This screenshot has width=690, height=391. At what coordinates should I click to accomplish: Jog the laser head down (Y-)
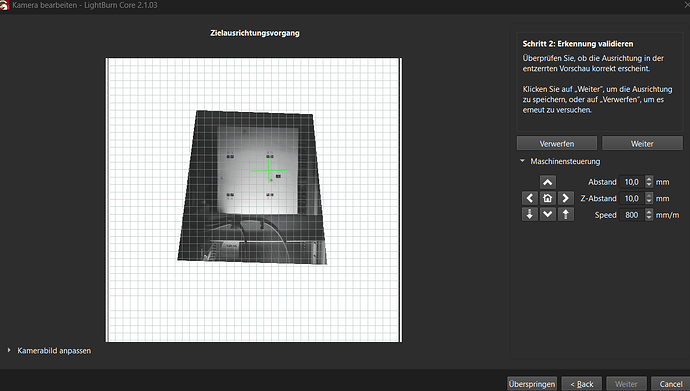coord(547,214)
